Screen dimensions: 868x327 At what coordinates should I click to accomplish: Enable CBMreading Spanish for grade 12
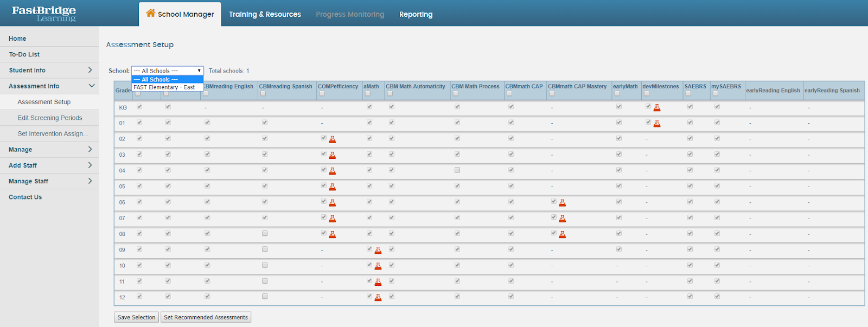coord(265,297)
